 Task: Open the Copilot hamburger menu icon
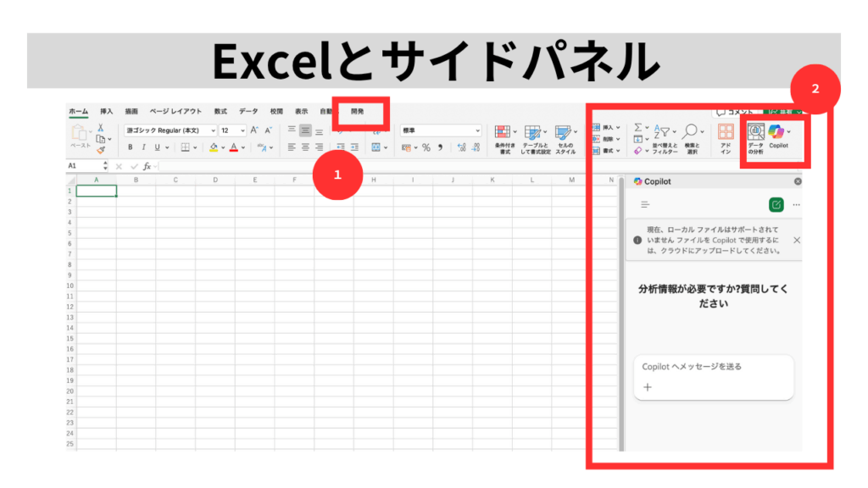point(645,204)
